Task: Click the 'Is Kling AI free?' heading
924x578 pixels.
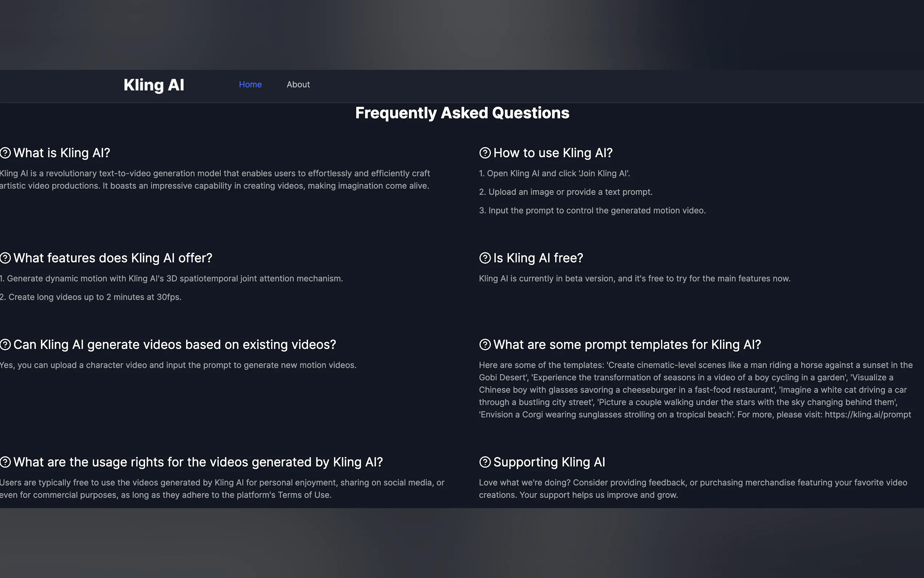Action: [538, 258]
